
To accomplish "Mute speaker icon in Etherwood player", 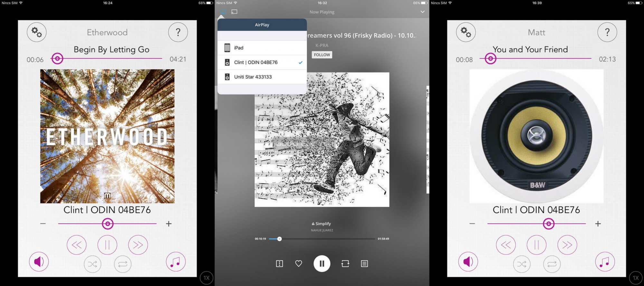I will pos(39,262).
